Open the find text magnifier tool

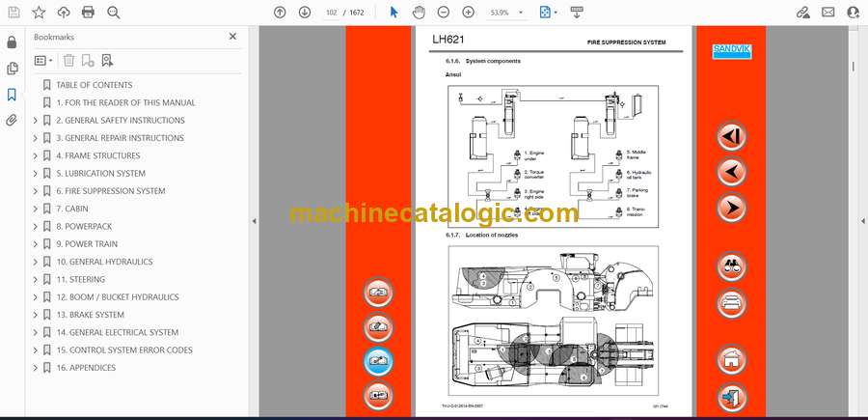[x=114, y=13]
